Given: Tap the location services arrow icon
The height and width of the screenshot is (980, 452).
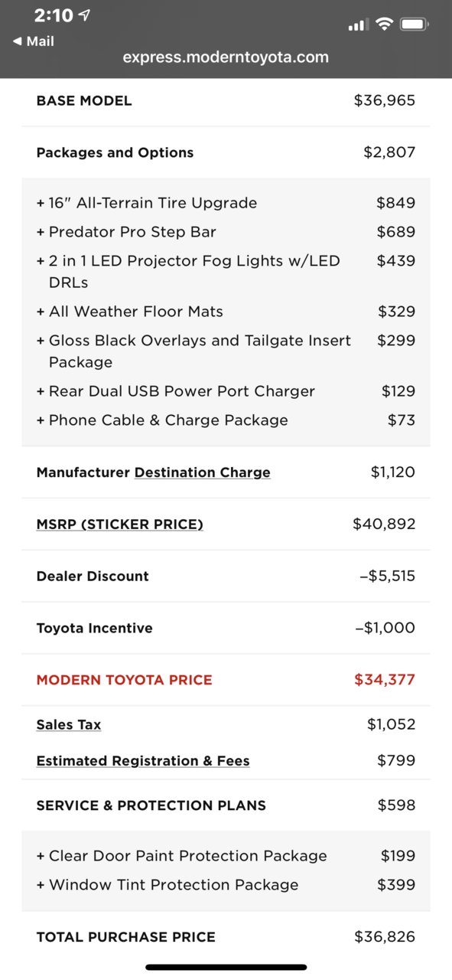Looking at the screenshot, I should click(x=84, y=15).
